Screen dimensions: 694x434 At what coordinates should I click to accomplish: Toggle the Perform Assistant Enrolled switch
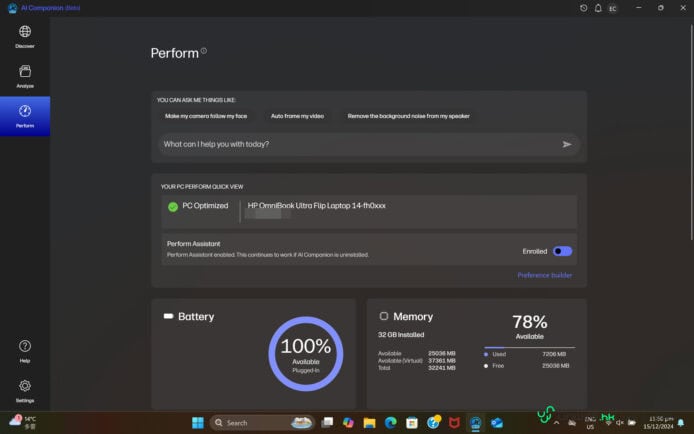(x=562, y=251)
